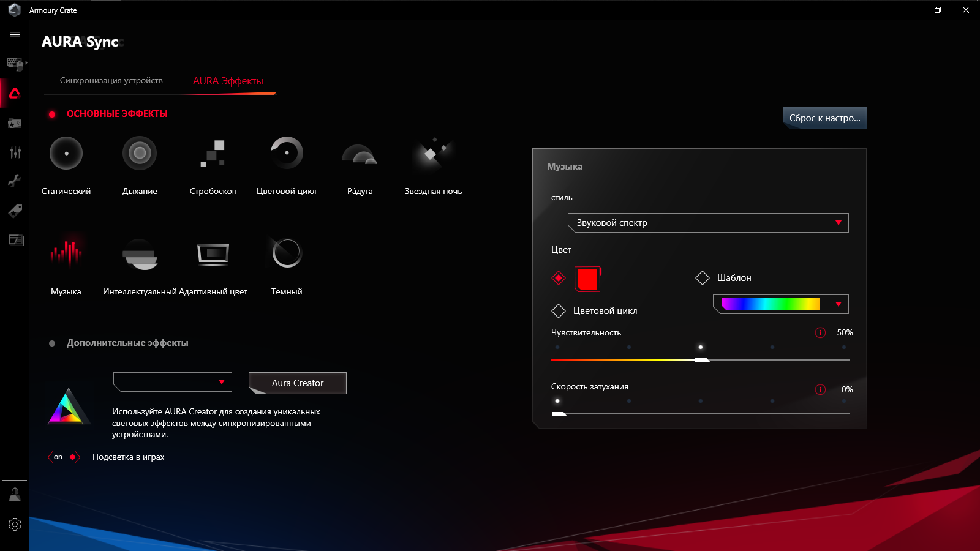Open the Device page in sidebar
The height and width of the screenshot is (551, 980).
(15, 64)
